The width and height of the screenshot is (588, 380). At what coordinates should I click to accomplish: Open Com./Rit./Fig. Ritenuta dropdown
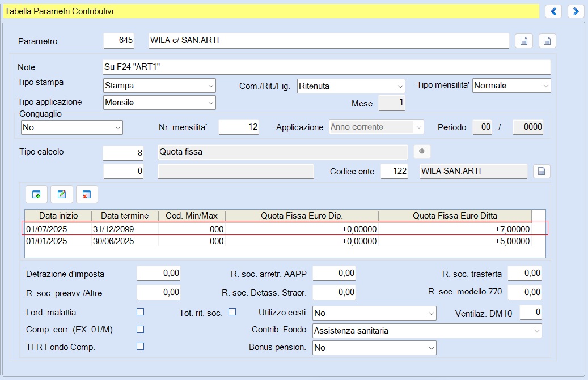point(351,86)
